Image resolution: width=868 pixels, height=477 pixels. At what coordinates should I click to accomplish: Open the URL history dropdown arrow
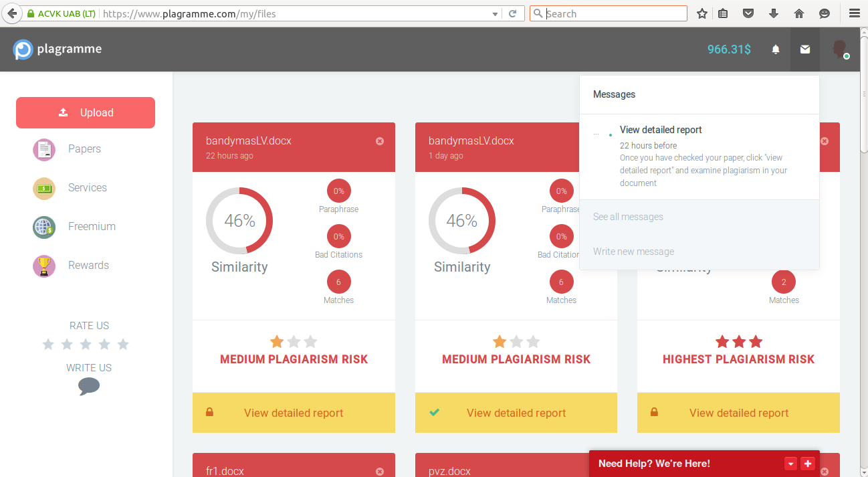click(x=495, y=13)
